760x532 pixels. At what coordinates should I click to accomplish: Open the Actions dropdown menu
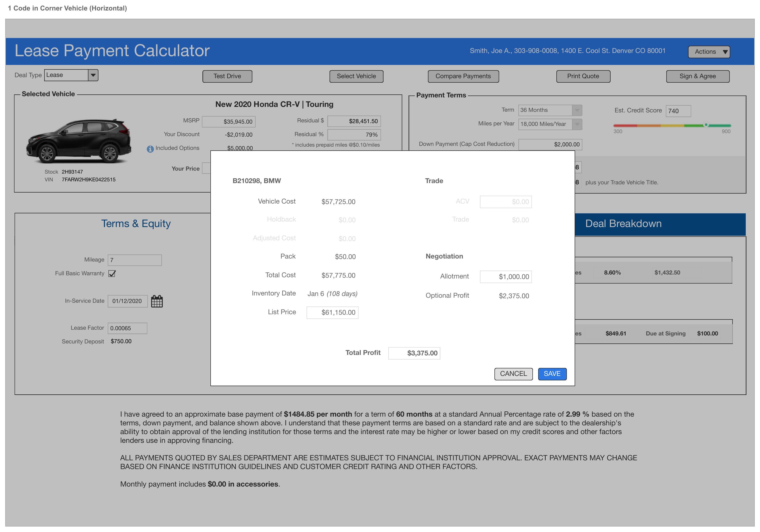click(709, 52)
